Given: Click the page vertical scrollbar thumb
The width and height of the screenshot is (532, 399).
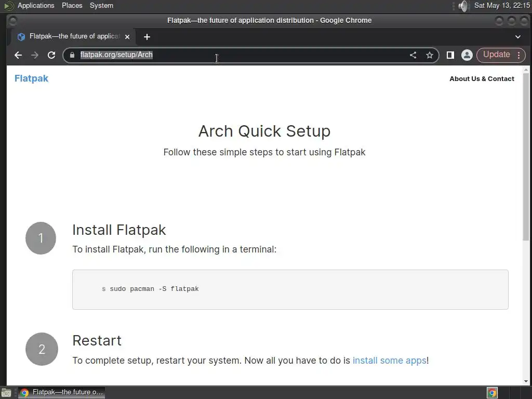Looking at the screenshot, I should click(526, 157).
